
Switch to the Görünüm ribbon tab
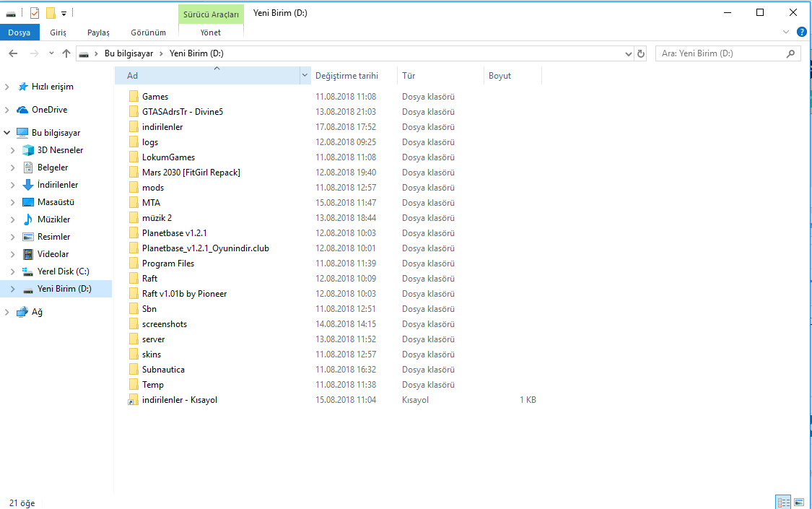pos(148,32)
